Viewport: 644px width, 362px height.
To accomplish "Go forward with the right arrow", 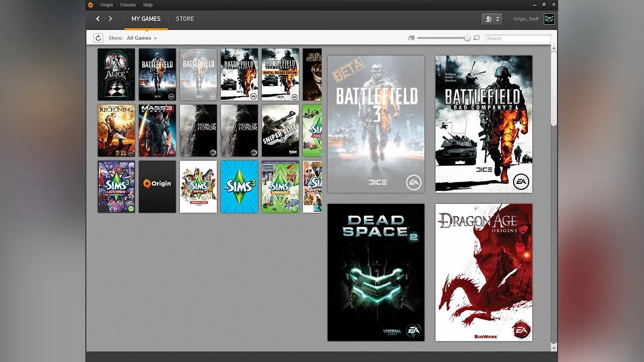I will [111, 19].
